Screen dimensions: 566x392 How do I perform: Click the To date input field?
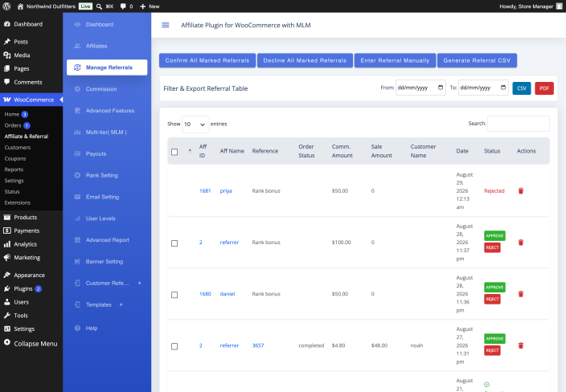(x=483, y=88)
